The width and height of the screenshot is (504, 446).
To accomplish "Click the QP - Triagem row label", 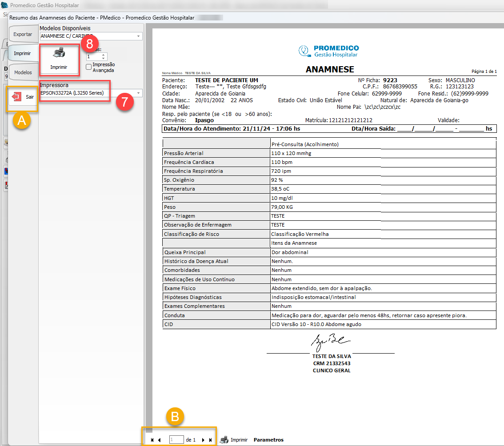I will tap(180, 216).
